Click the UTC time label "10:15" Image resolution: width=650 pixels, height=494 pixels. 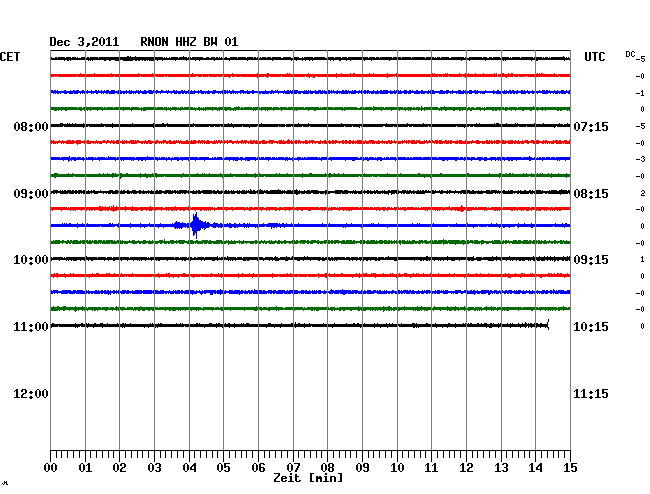(591, 327)
